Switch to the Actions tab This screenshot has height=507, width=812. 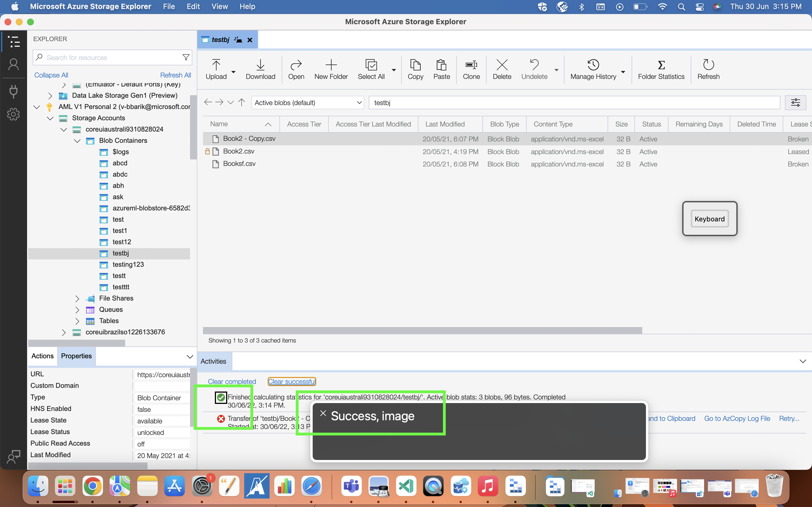click(x=42, y=356)
